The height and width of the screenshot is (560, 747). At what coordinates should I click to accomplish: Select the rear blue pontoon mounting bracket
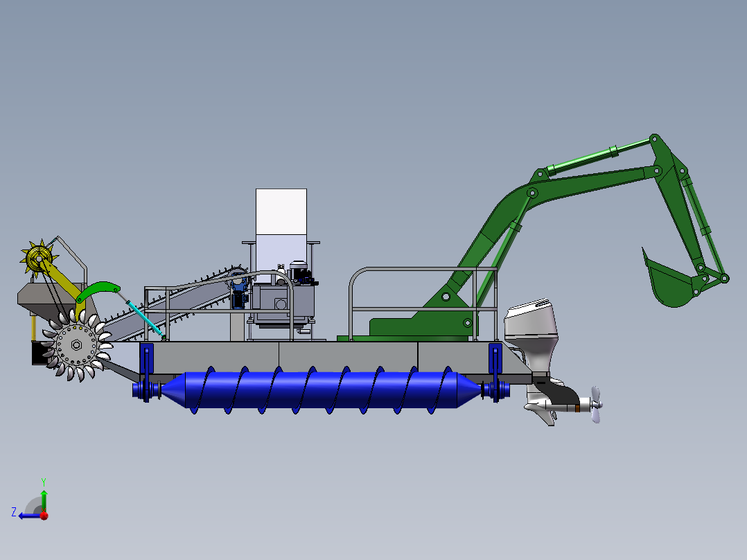[x=495, y=358]
